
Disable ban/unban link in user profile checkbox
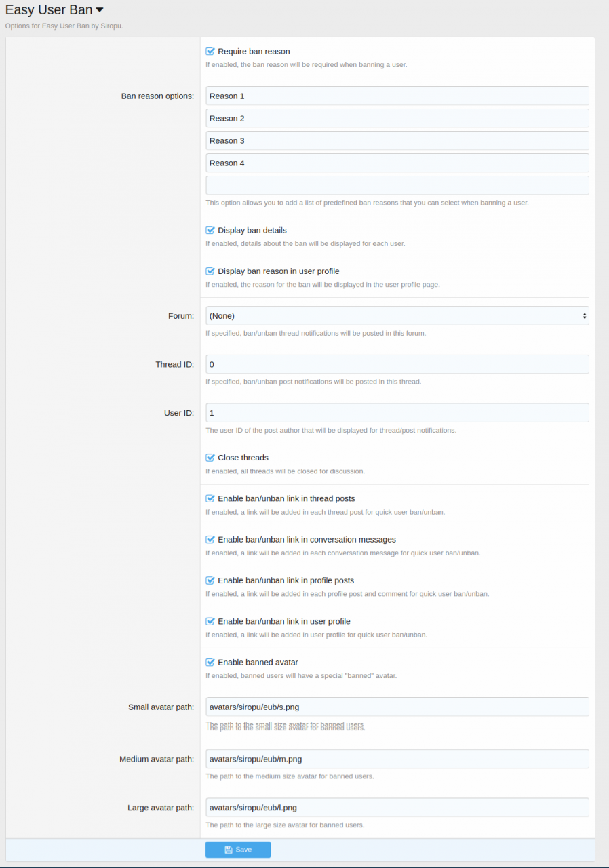coord(210,621)
